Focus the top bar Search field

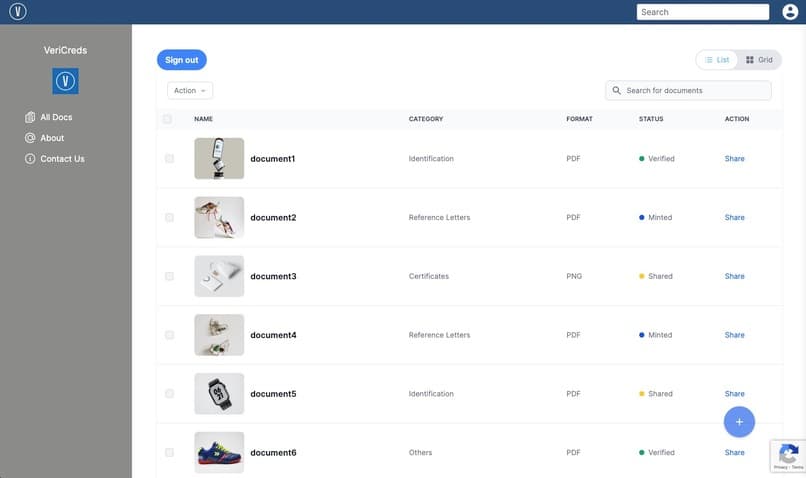point(703,12)
